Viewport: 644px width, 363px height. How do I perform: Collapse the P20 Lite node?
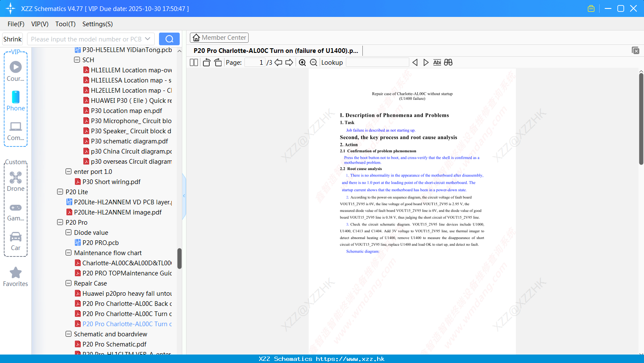coord(60,192)
